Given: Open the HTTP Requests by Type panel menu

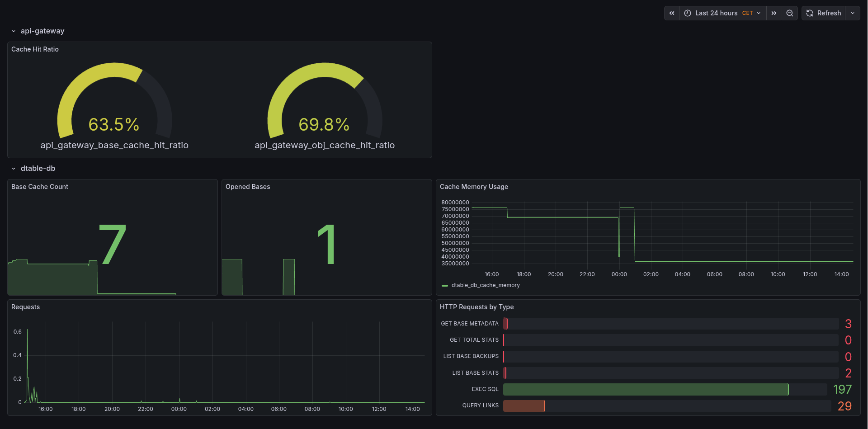Looking at the screenshot, I should pos(476,307).
